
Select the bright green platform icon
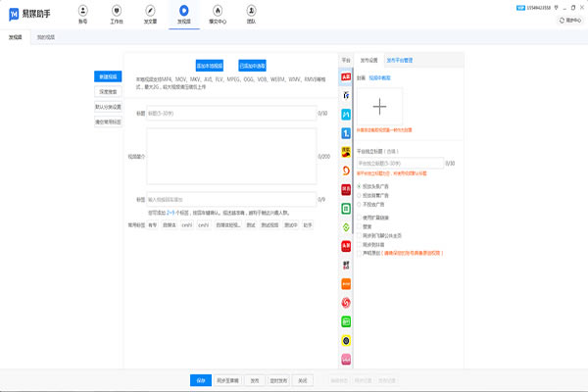346,321
